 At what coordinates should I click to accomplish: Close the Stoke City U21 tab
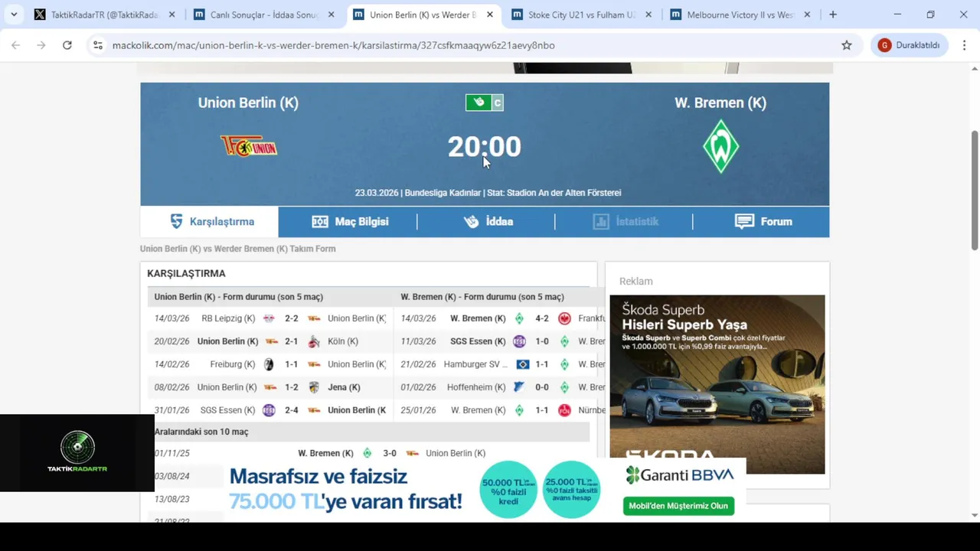(x=648, y=15)
